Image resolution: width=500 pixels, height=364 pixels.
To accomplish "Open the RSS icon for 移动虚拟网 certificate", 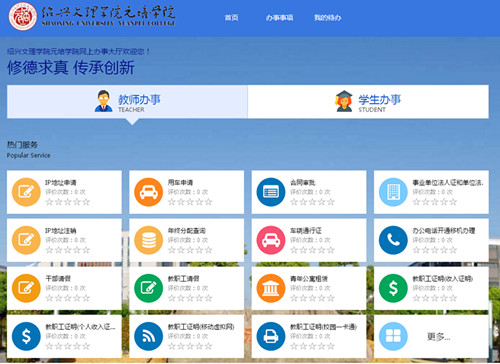I will click(148, 336).
